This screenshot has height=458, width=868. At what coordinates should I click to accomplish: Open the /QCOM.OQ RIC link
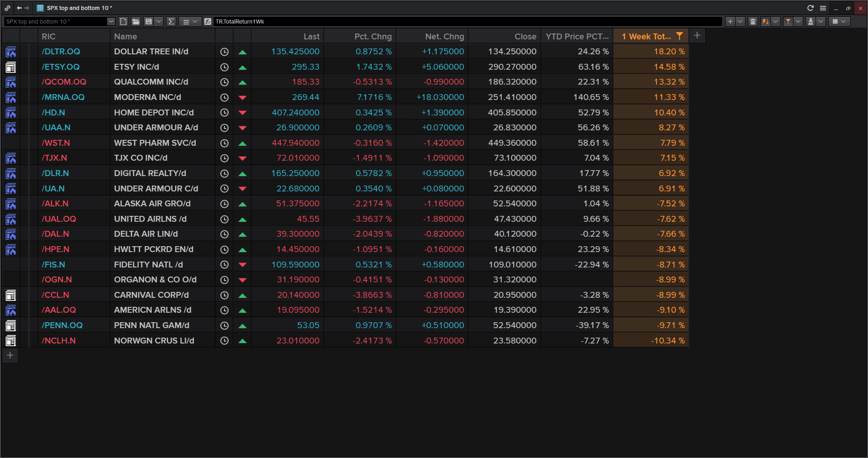pos(64,82)
